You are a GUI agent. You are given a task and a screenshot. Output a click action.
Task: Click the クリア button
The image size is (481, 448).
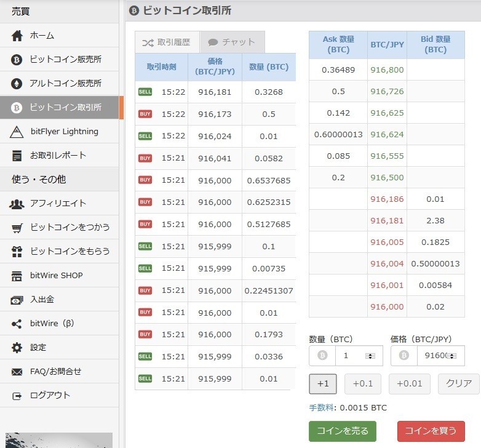(458, 383)
